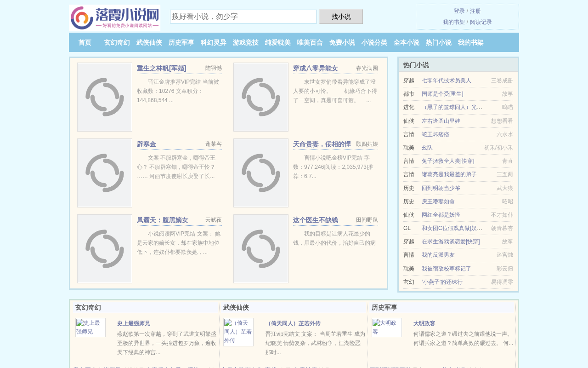Open the 凤霸天：腹黑嫡女 cover thumbnail
This screenshot has height=368, width=588.
tap(105, 249)
